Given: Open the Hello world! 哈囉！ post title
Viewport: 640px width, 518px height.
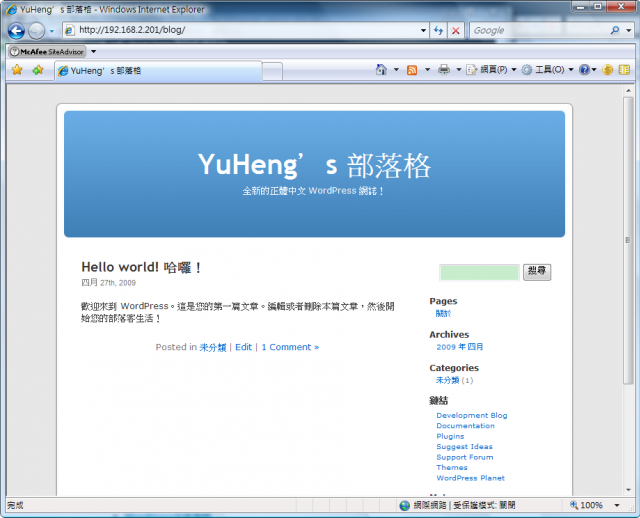Looking at the screenshot, I should coord(141,267).
